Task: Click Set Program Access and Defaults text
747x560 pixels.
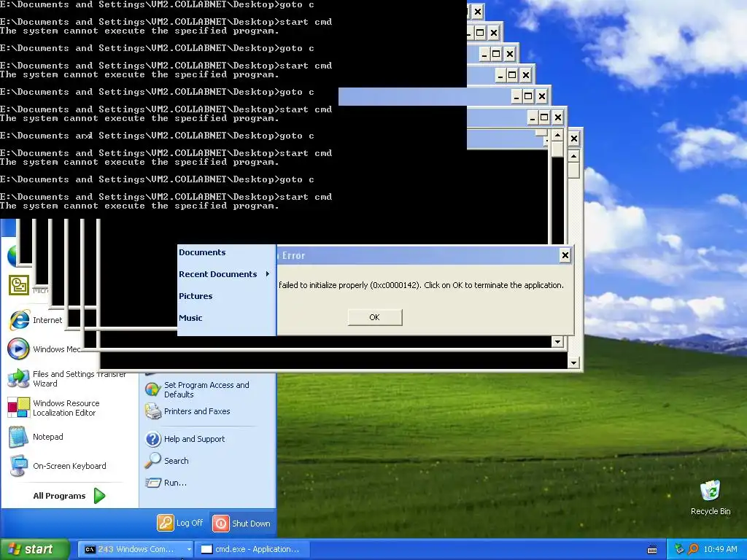Action: [x=206, y=389]
